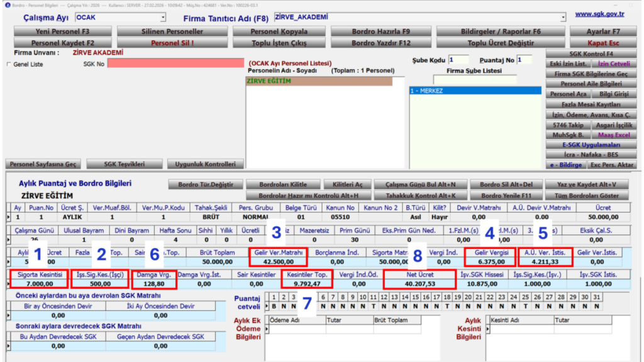
Task: Select 1 - MERKEZ branch entry
Action: click(x=475, y=90)
